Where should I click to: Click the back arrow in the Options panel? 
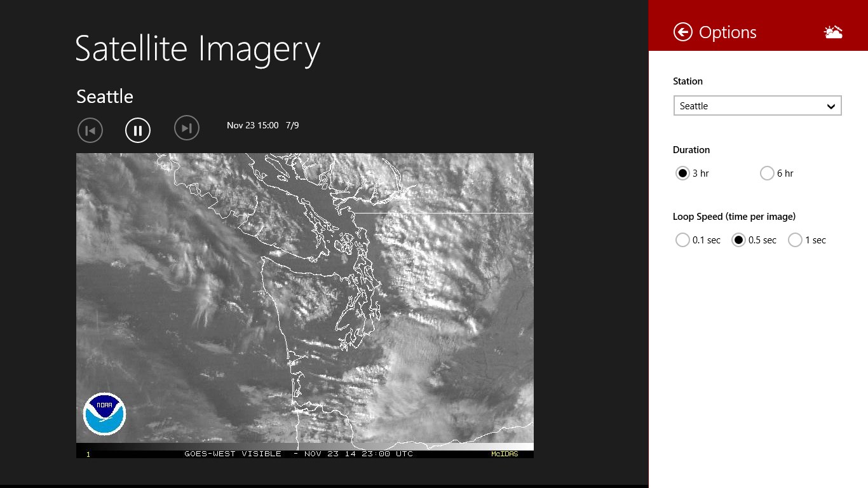682,32
